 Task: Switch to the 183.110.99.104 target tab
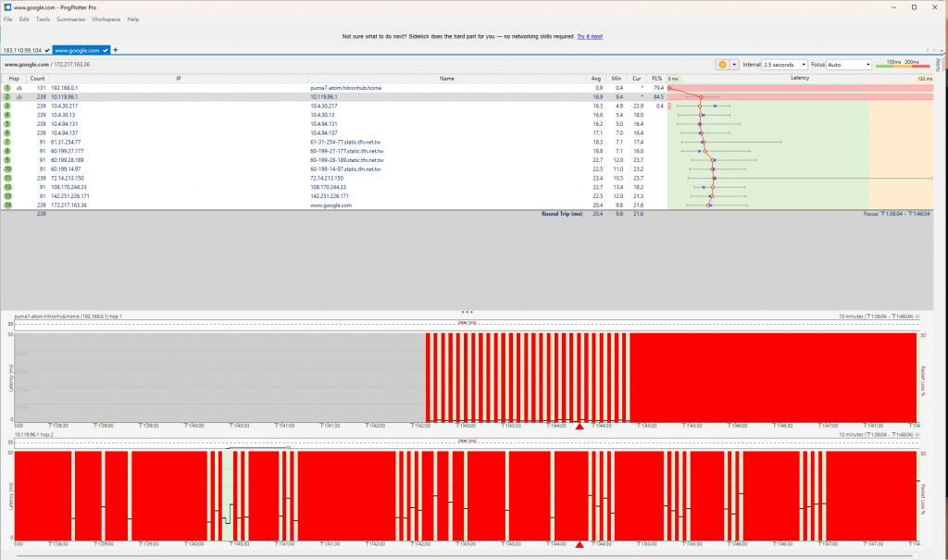(26, 50)
